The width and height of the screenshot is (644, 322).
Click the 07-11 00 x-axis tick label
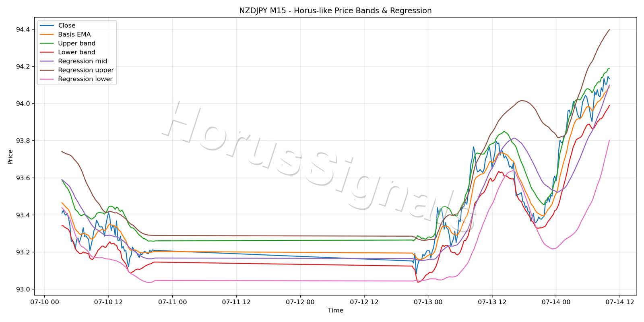172,302
